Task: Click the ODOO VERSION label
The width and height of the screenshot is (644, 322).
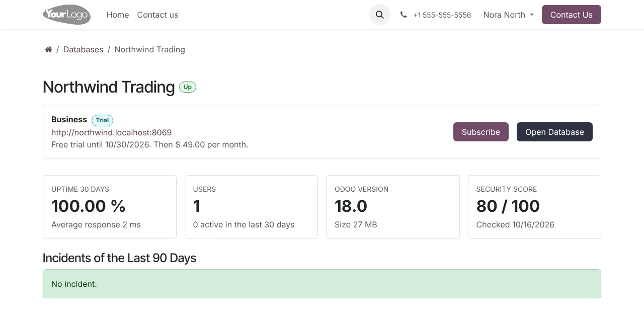Action: click(x=361, y=189)
